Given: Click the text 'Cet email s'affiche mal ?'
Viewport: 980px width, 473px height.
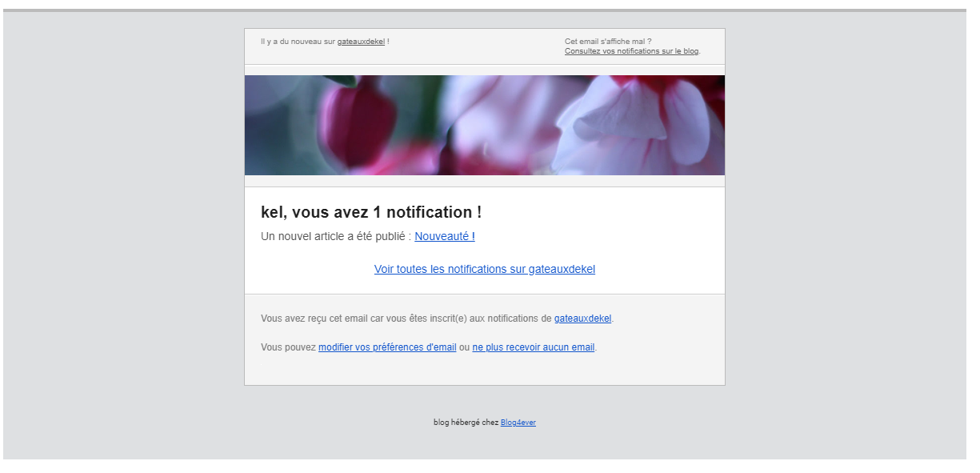Looking at the screenshot, I should pos(608,42).
